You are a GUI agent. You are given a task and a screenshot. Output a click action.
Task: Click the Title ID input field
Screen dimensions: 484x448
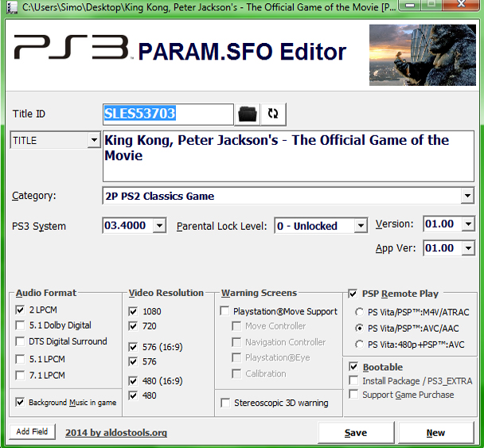click(168, 114)
